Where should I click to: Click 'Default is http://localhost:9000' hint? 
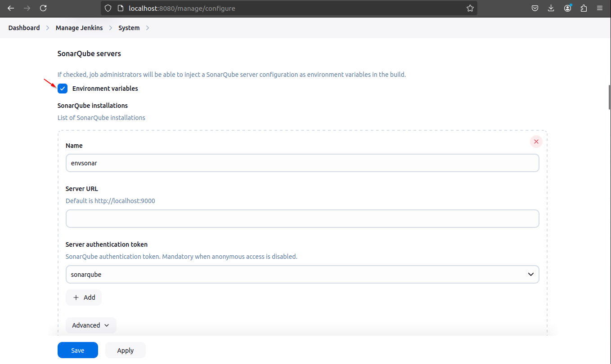[110, 201]
